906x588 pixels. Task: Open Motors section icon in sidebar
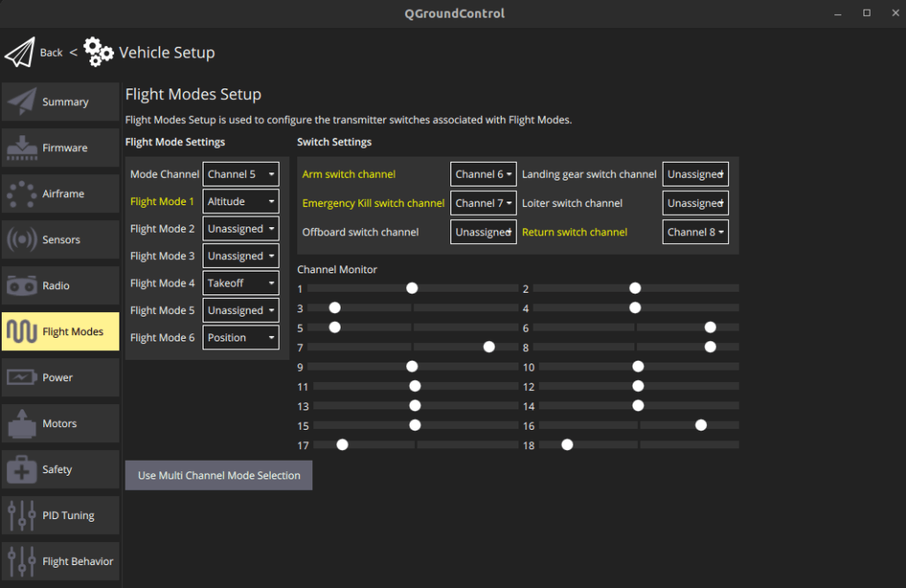(22, 424)
